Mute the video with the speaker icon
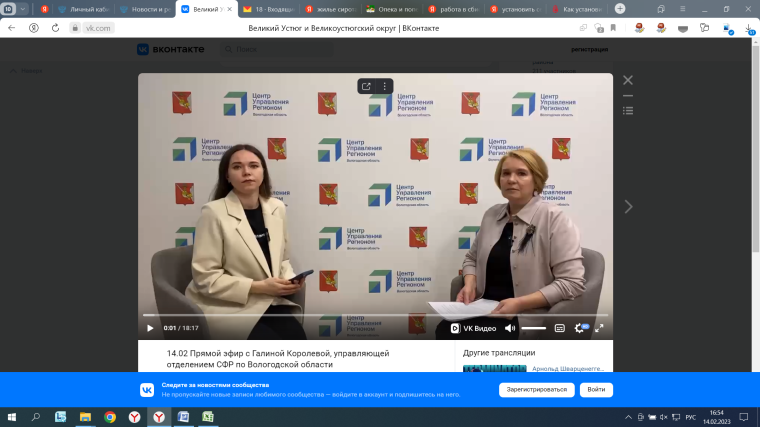 click(x=510, y=328)
